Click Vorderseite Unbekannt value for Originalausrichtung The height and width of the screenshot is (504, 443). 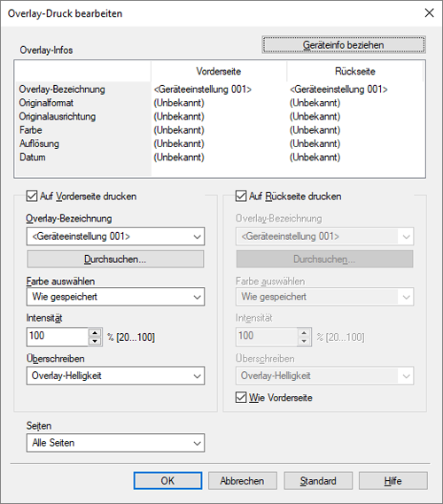tap(179, 116)
